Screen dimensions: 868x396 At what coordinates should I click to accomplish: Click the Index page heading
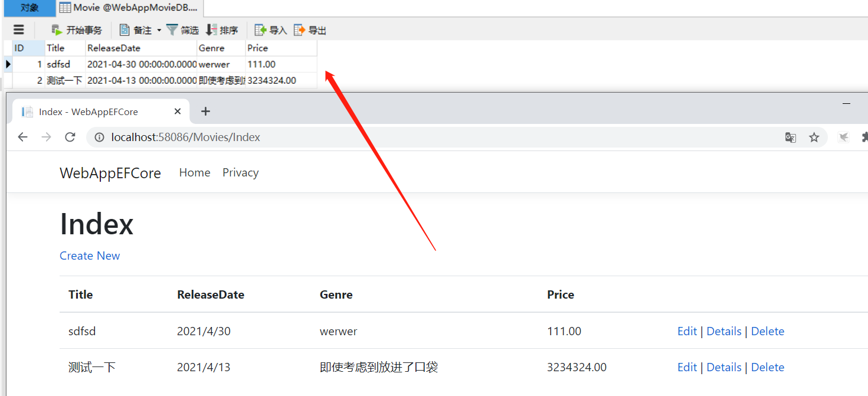coord(97,224)
